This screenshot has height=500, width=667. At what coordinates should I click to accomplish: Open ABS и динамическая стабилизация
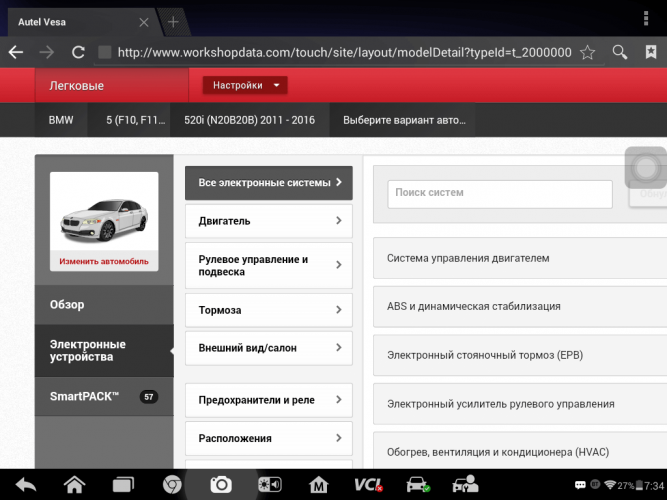(520, 306)
